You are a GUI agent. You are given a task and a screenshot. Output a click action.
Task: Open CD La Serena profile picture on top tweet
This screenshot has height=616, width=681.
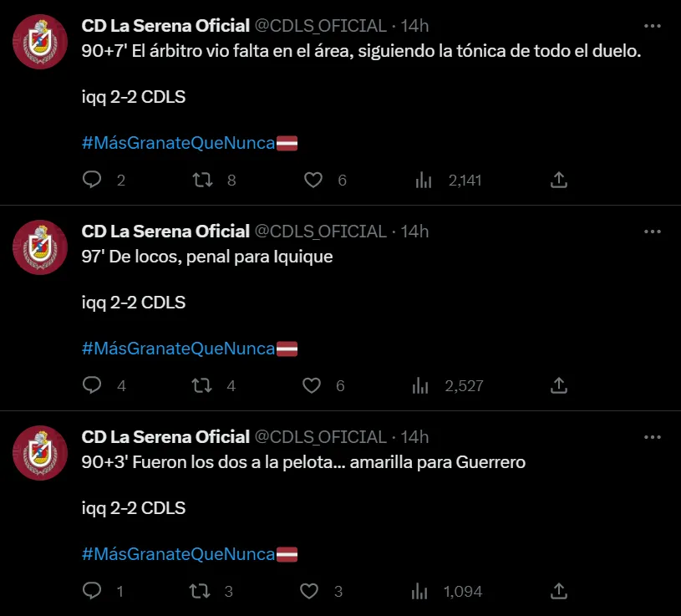[x=38, y=42]
